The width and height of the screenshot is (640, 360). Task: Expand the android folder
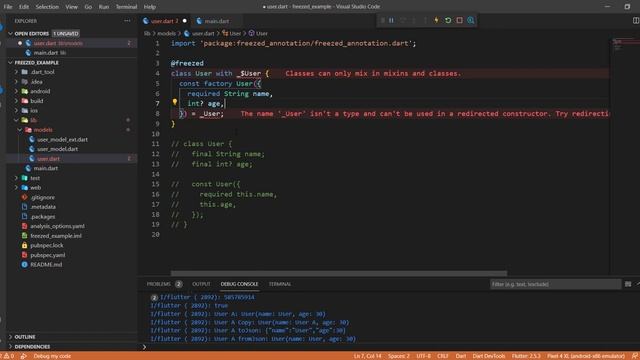click(x=40, y=91)
